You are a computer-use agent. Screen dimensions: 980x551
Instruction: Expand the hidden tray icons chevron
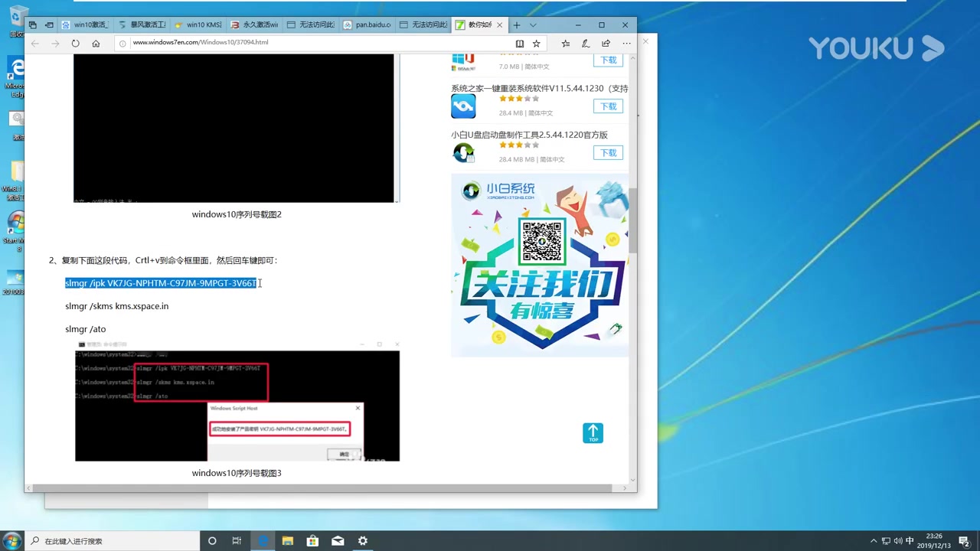874,541
